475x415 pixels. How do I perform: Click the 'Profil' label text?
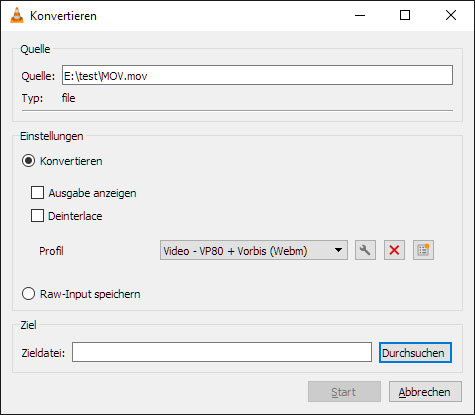(51, 251)
